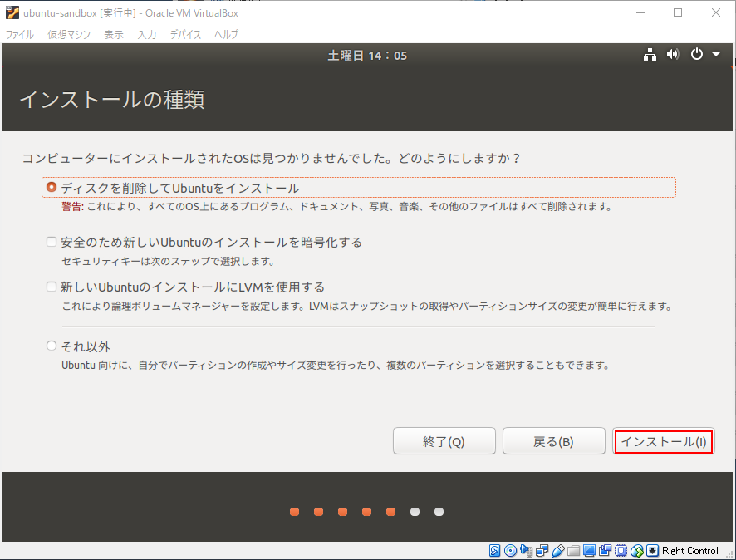Close the ubuntu-sandbox VirtualBox window
The image size is (736, 560).
716,12
